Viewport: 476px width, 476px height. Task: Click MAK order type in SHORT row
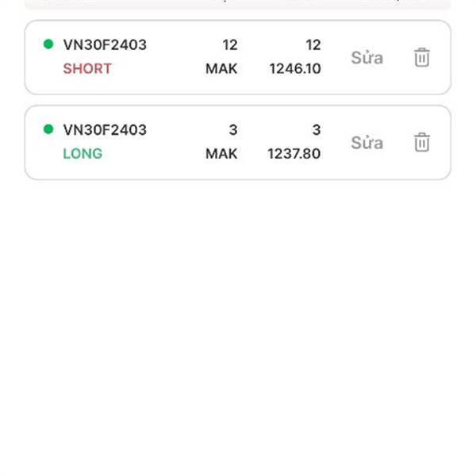click(x=221, y=68)
